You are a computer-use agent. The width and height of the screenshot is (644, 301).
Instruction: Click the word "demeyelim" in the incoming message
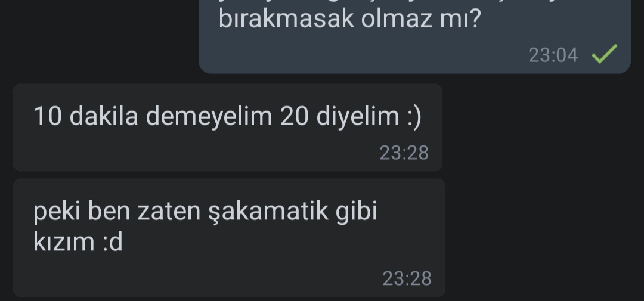tap(209, 117)
